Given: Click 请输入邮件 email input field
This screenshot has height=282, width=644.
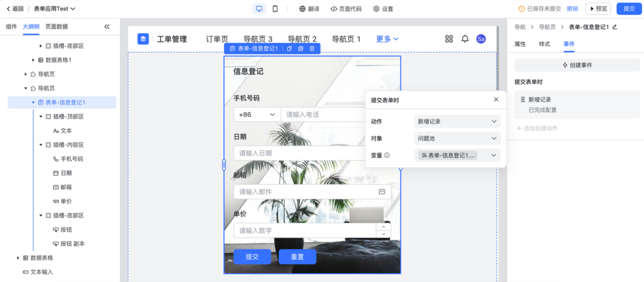Looking at the screenshot, I should click(x=312, y=192).
